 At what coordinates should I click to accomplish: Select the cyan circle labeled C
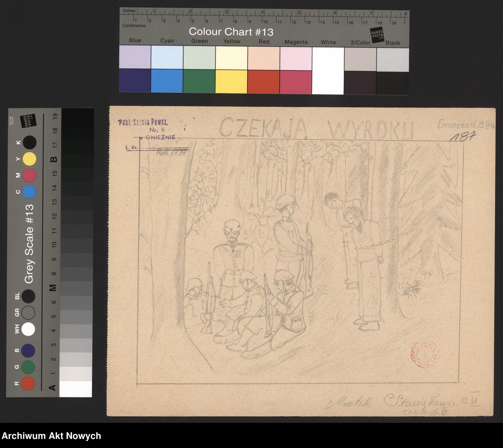(x=29, y=192)
